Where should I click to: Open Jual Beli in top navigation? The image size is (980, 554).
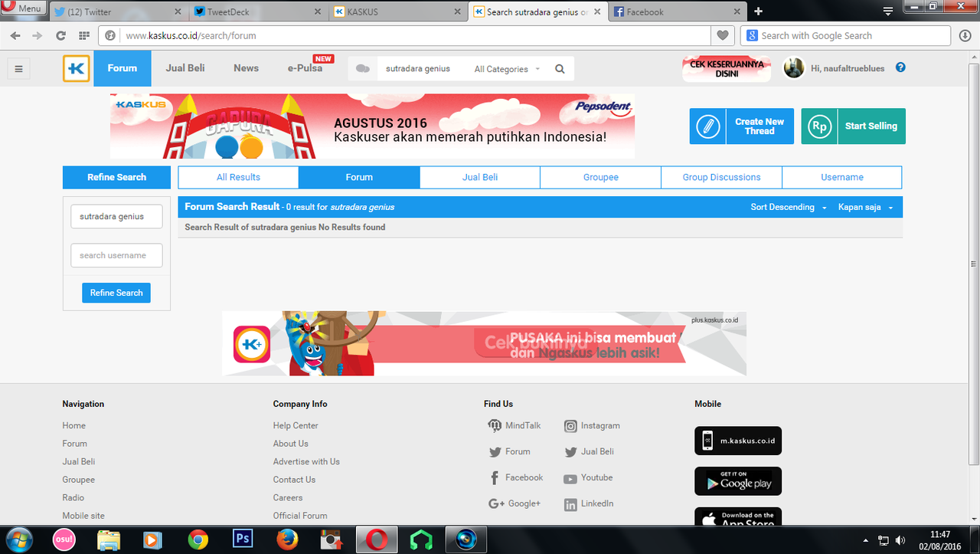coord(185,68)
